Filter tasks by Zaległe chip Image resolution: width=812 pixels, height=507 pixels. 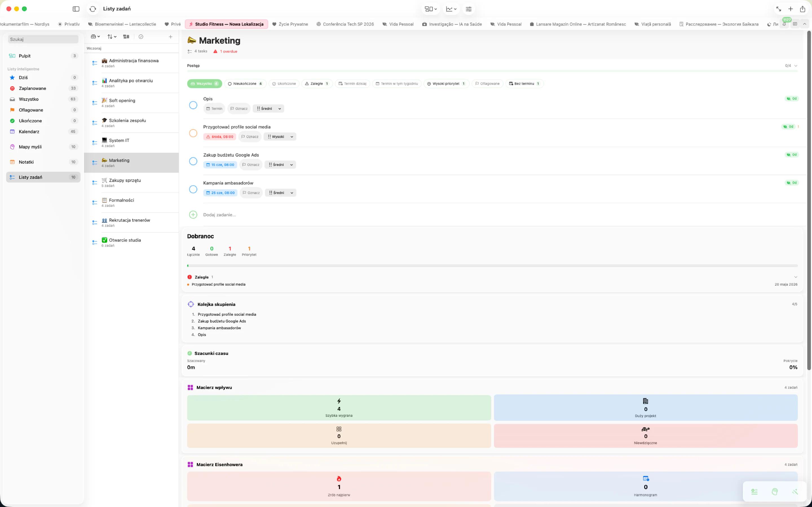click(x=317, y=84)
